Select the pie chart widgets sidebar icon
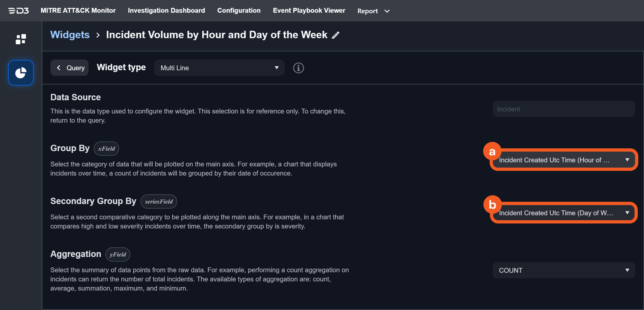The height and width of the screenshot is (310, 644). tap(21, 73)
